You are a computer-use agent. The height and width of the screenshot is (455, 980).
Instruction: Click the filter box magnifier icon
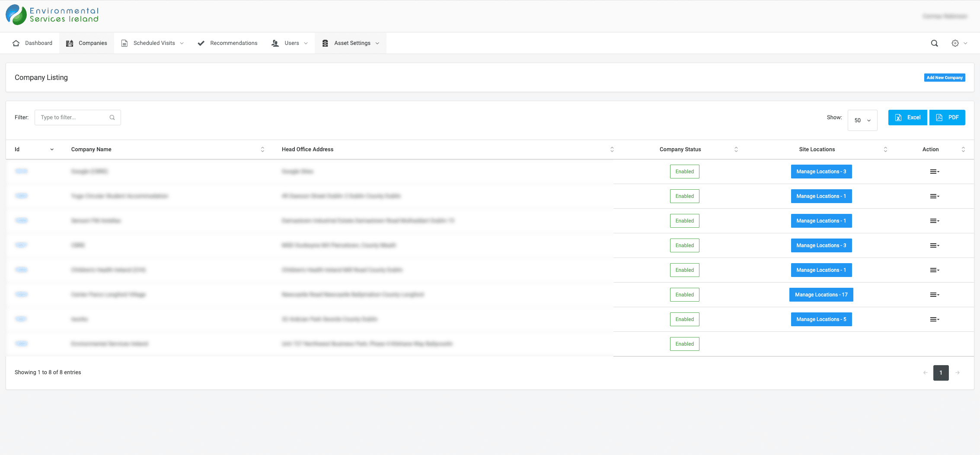[x=112, y=118]
